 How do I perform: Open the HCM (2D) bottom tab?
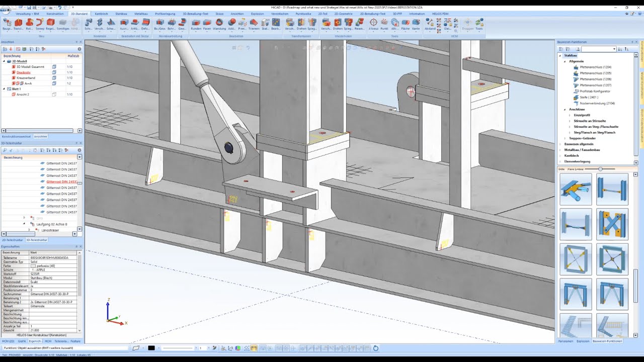point(9,341)
